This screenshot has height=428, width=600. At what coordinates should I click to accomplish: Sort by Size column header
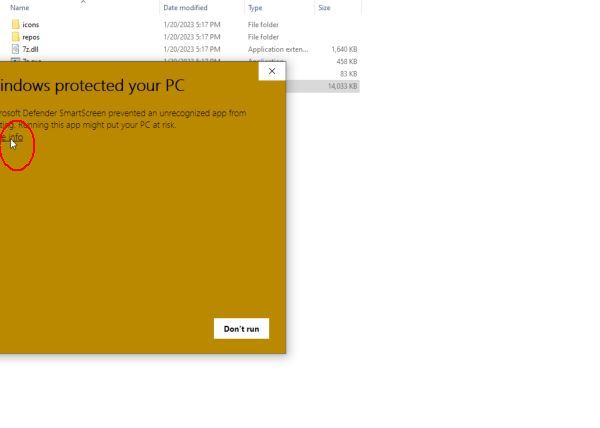[324, 8]
